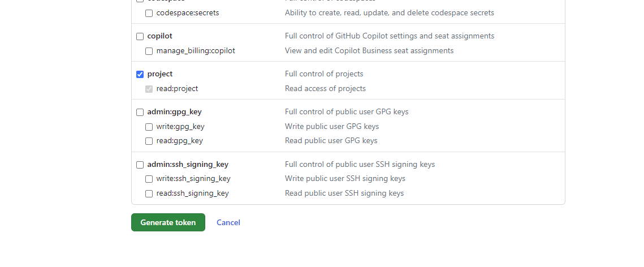Screen dimensions: 644x267
Task: Click 'Full control of projects' description
Action: pos(324,74)
